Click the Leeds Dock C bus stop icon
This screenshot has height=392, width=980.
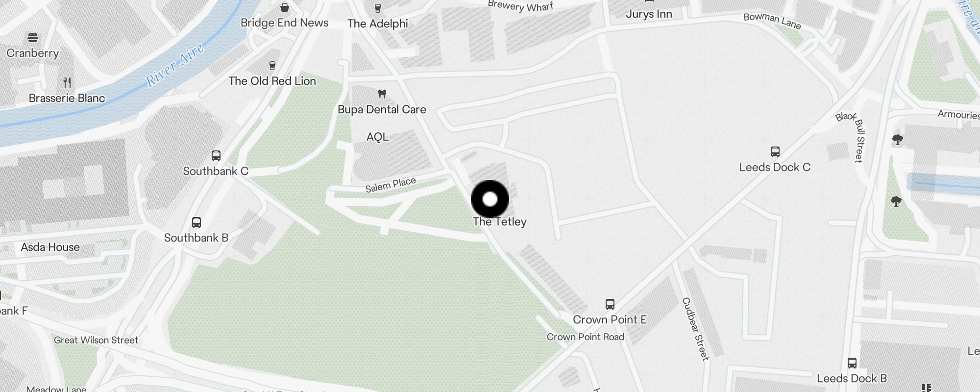(775, 152)
